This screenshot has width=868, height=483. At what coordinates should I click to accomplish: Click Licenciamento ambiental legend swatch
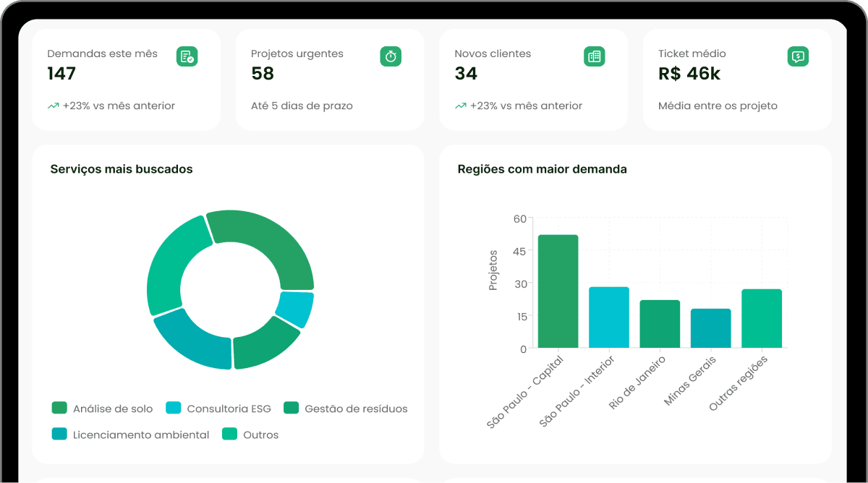tap(59, 435)
